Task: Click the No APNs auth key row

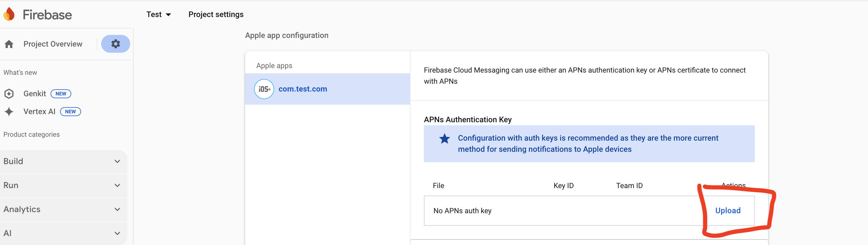Action: 462,211
